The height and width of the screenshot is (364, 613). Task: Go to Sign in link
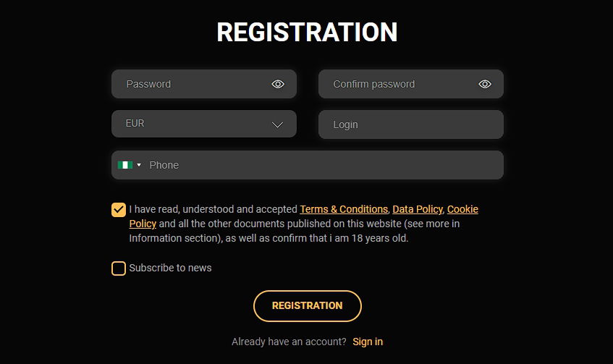[x=368, y=342]
